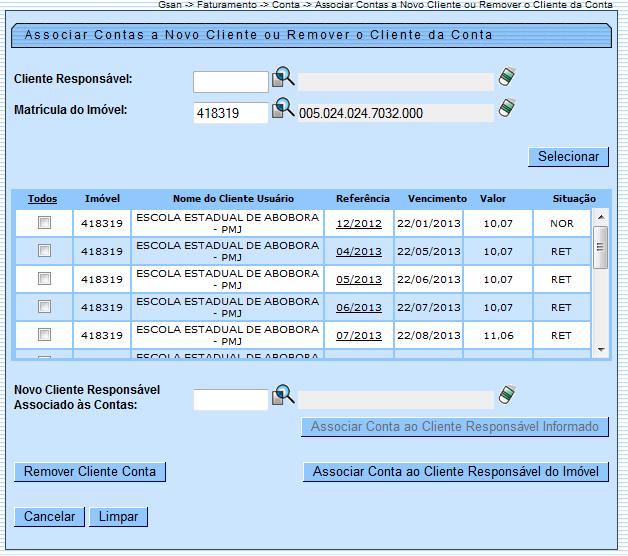The image size is (628, 556).
Task: Open search icon beside Matrícula do Imóvel
Action: tap(283, 108)
